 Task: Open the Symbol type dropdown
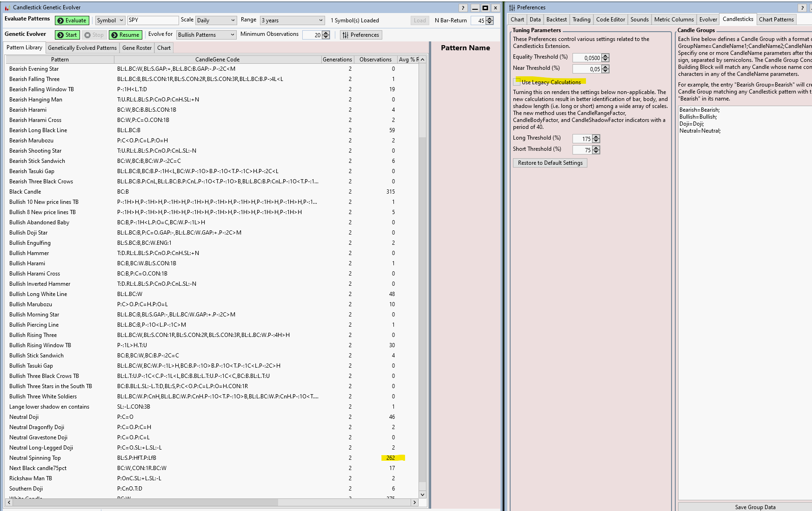(110, 20)
